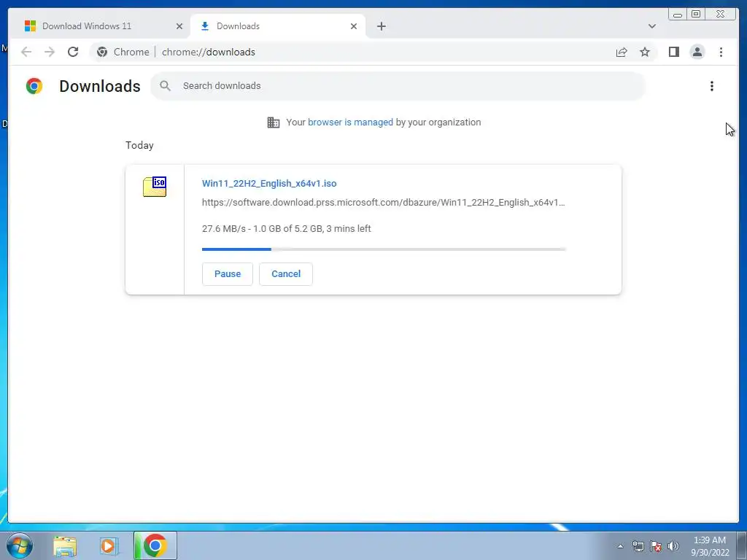Show hidden system tray icons
747x560 pixels.
click(x=620, y=546)
